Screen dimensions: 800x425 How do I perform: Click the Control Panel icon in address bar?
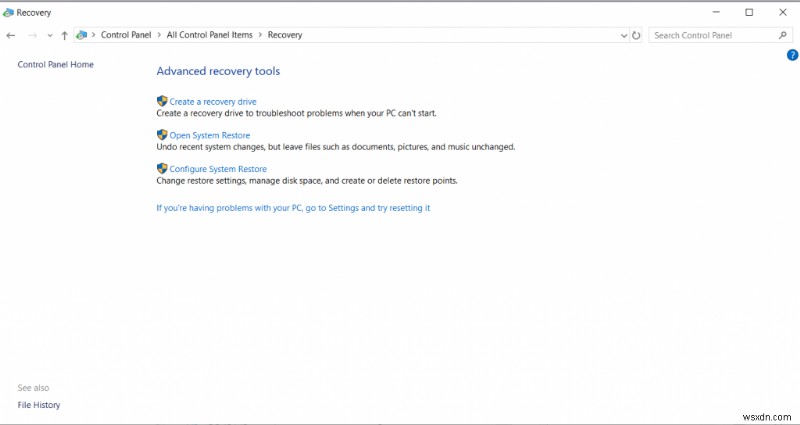click(x=82, y=35)
